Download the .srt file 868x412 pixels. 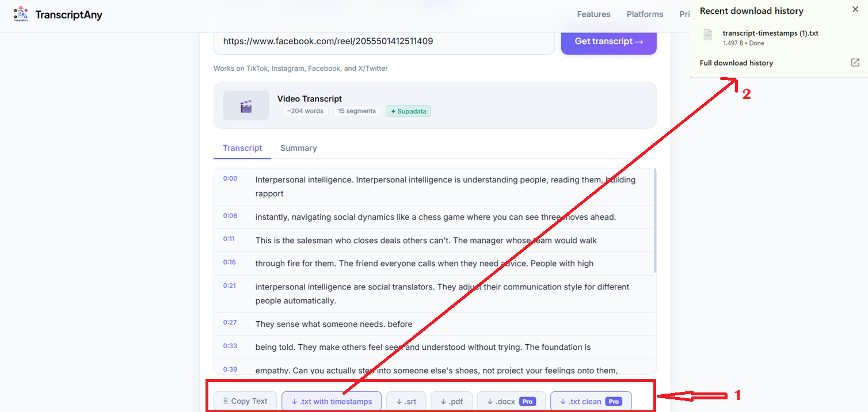coord(406,401)
